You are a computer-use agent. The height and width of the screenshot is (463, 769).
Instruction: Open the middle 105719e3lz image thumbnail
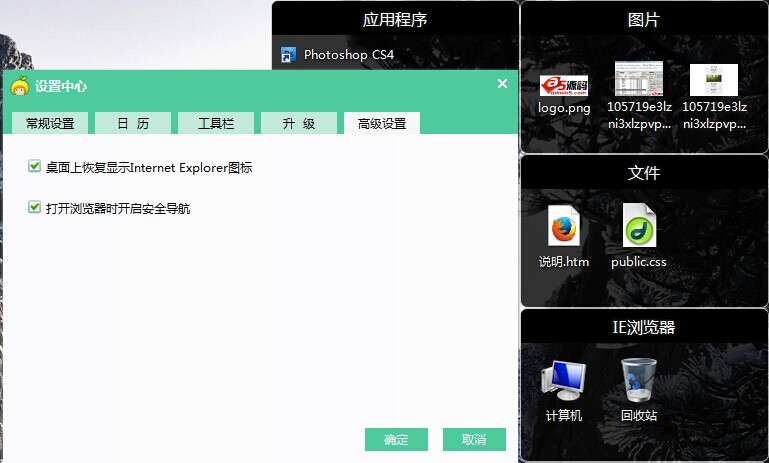[x=639, y=78]
